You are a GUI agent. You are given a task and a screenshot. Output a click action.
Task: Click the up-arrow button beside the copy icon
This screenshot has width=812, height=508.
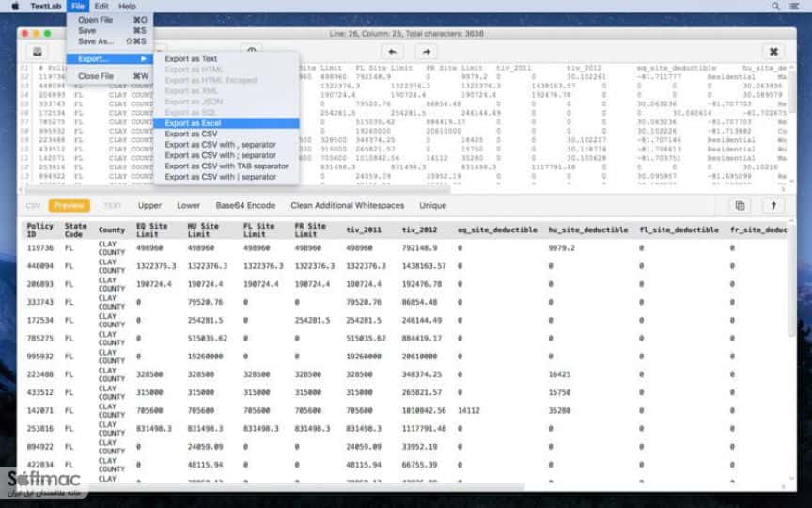[773, 206]
